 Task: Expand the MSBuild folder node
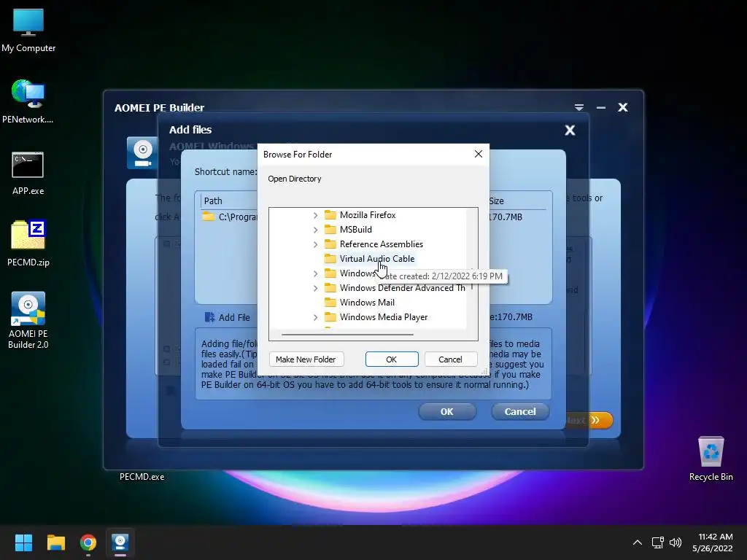(315, 230)
